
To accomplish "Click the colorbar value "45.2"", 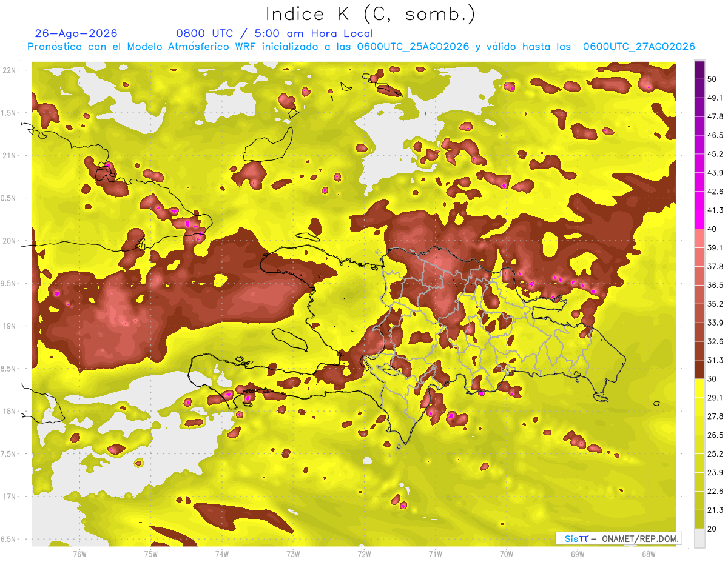I will click(715, 154).
